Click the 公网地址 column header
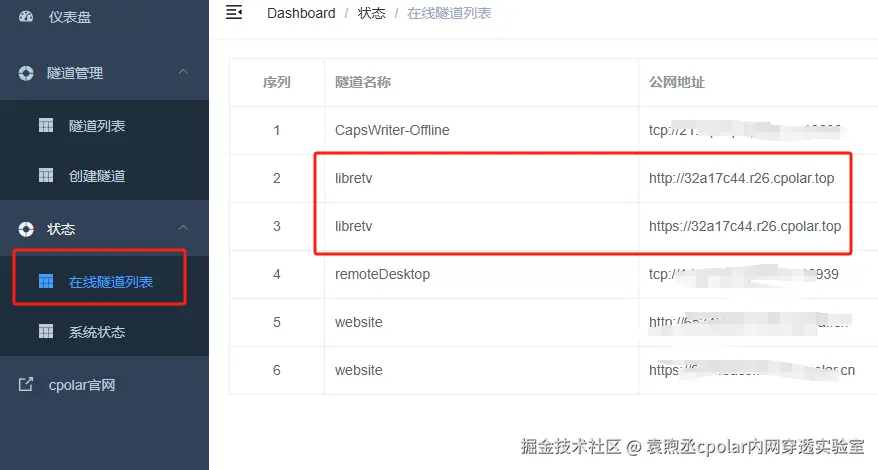 677,82
